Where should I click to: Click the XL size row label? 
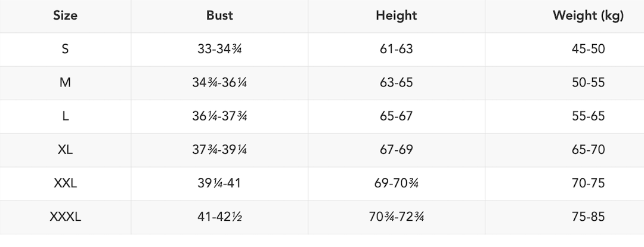tap(65, 150)
